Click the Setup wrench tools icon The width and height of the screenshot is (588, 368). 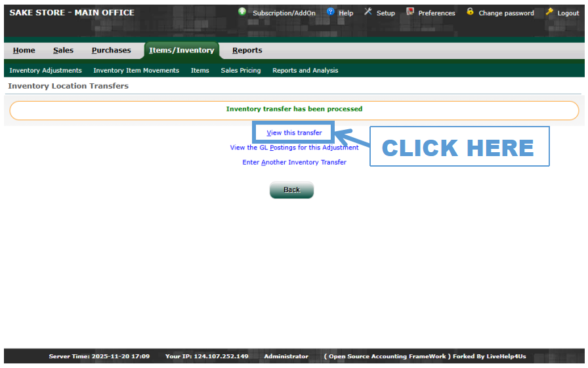[368, 12]
